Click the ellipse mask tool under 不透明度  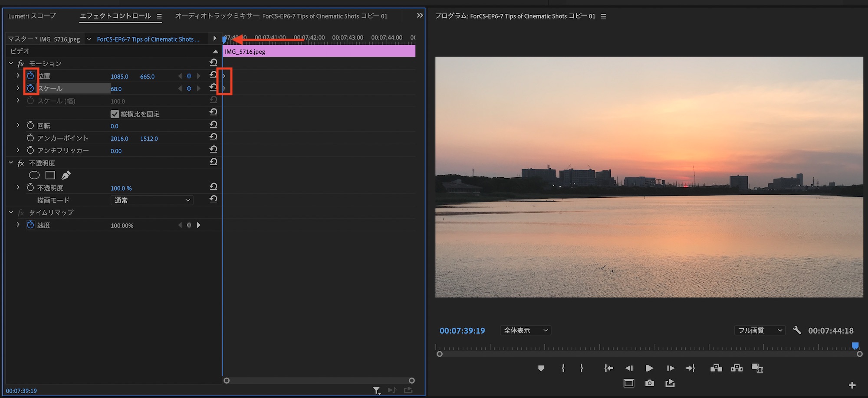click(34, 175)
